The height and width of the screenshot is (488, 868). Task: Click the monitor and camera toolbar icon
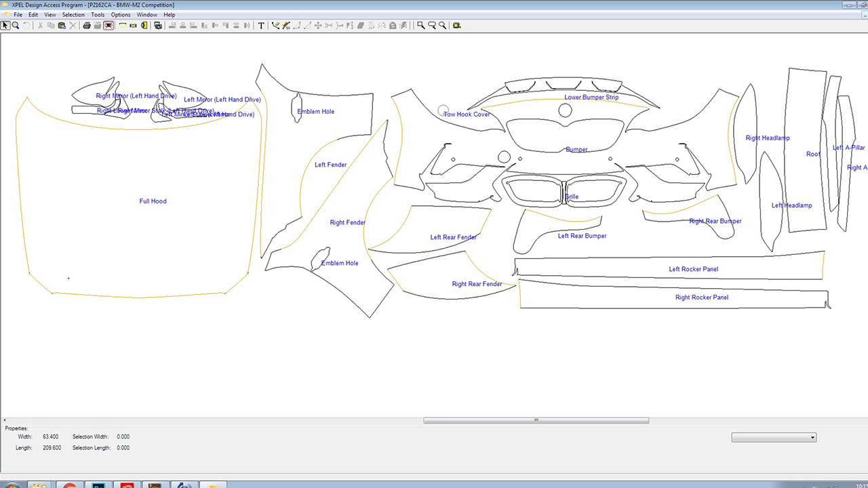(158, 25)
